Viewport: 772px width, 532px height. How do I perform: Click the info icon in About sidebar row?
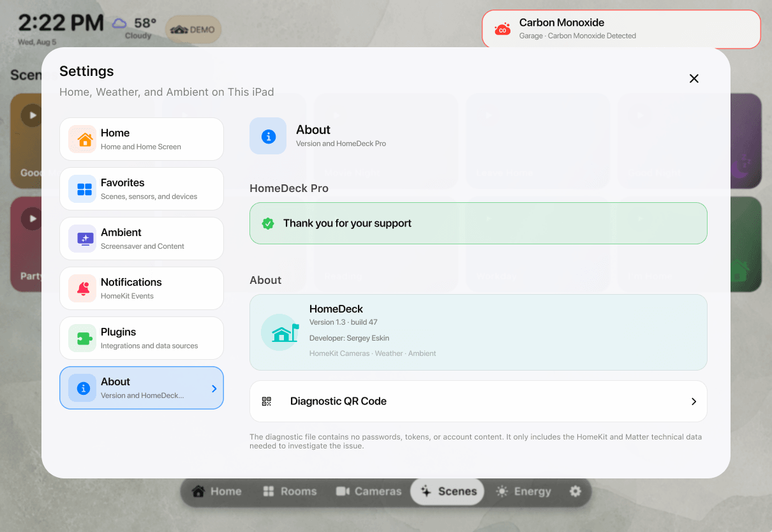coord(82,388)
